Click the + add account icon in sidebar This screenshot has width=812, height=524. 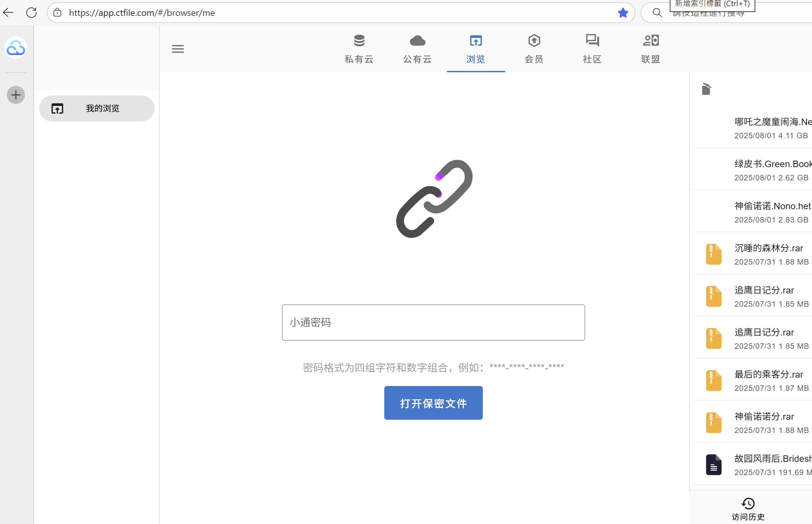(16, 95)
